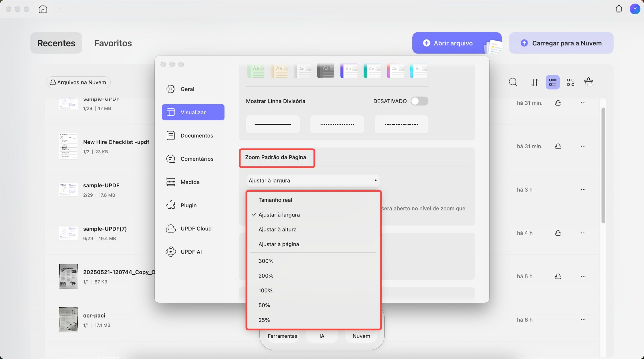Open more options on the há 3 h row
644x359 pixels.
tap(583, 190)
